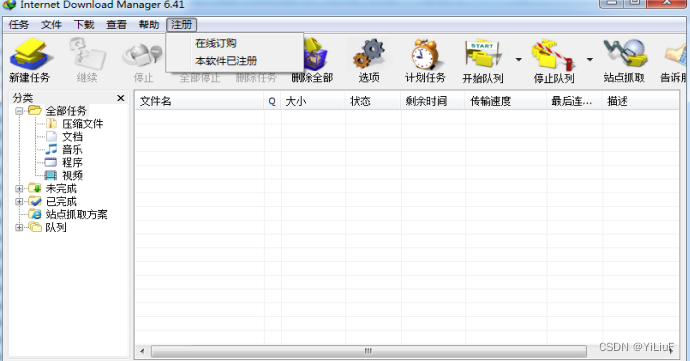Open 选项 gears icon

[x=369, y=54]
